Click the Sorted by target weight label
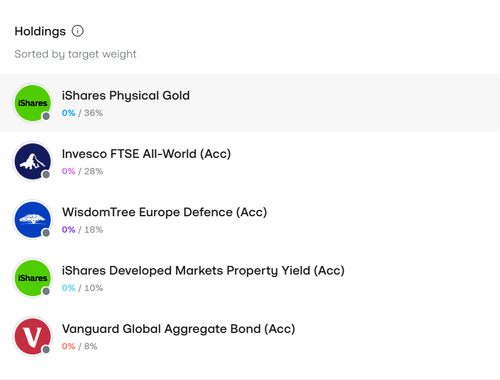 (75, 54)
